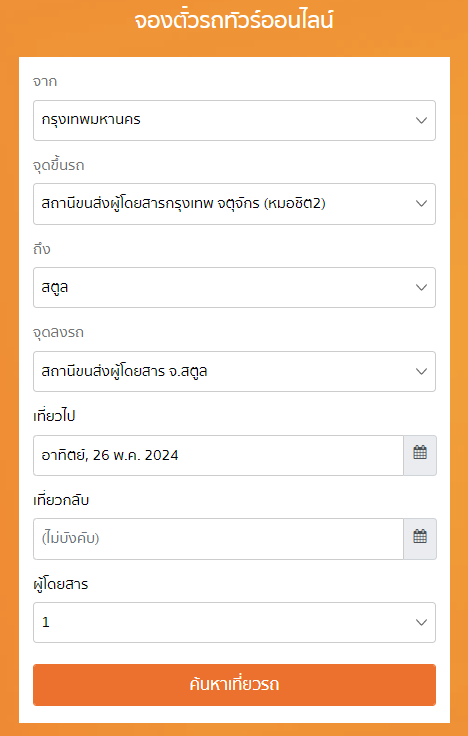Open the ผู้โดยสาร passenger count dropdown
The width and height of the screenshot is (468, 736).
[x=234, y=622]
